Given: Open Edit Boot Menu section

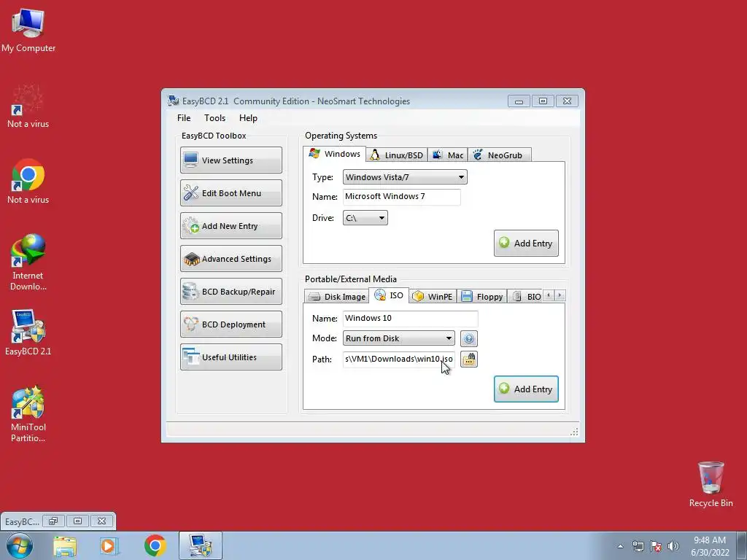Looking at the screenshot, I should (x=231, y=192).
